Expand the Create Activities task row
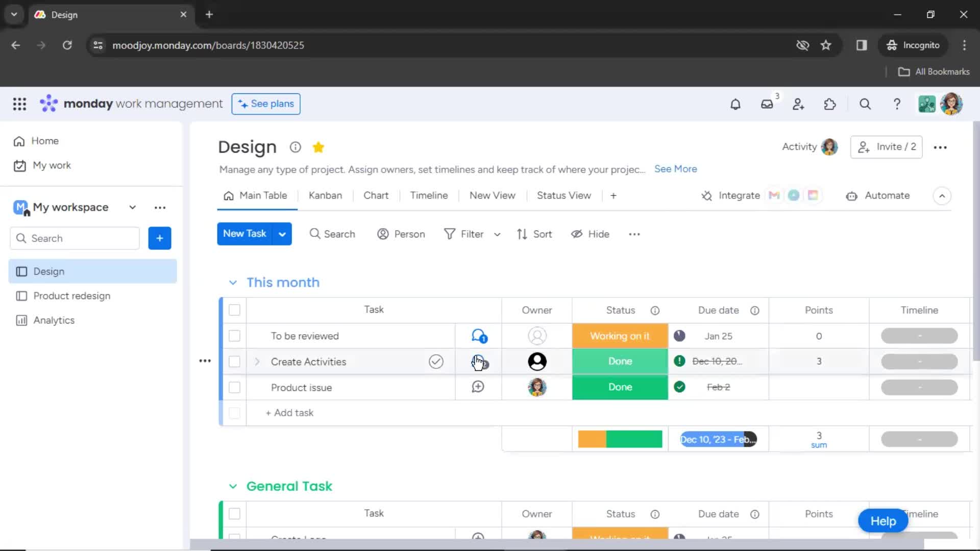This screenshot has width=980, height=551. (258, 361)
